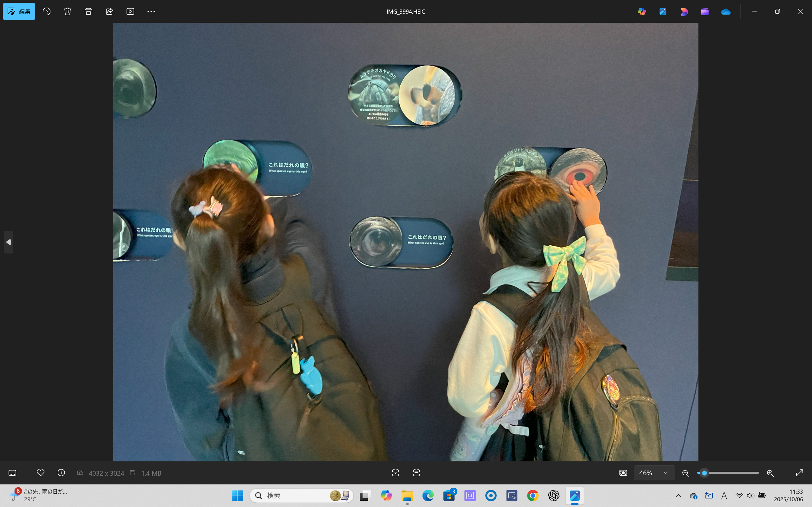Screen dimensions: 812x507
Task: Click the fit-to-window icon
Action: pyautogui.click(x=623, y=473)
